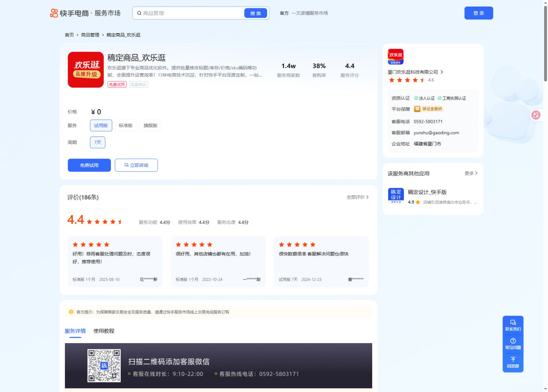Click the page vertical scrollbar thumb

pyautogui.click(x=545, y=43)
